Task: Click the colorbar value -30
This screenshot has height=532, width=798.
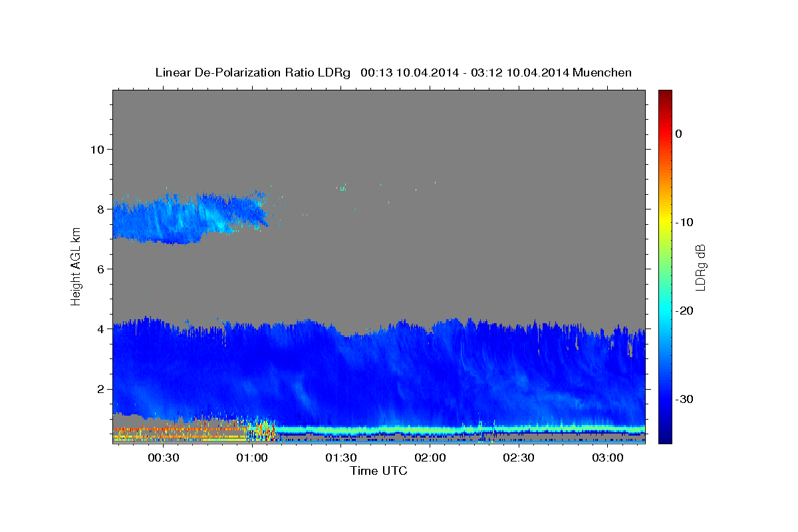Action: tap(684, 399)
